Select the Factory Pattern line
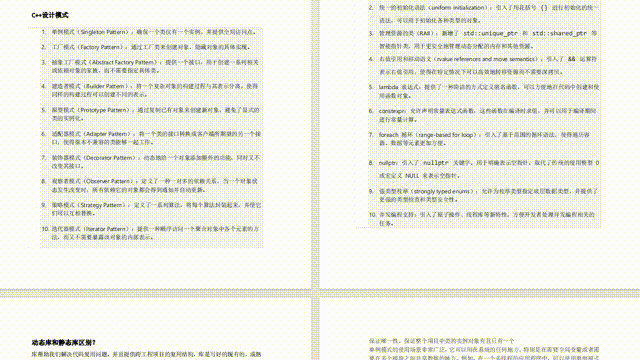Screen dimensions: 640x360 tap(146, 47)
